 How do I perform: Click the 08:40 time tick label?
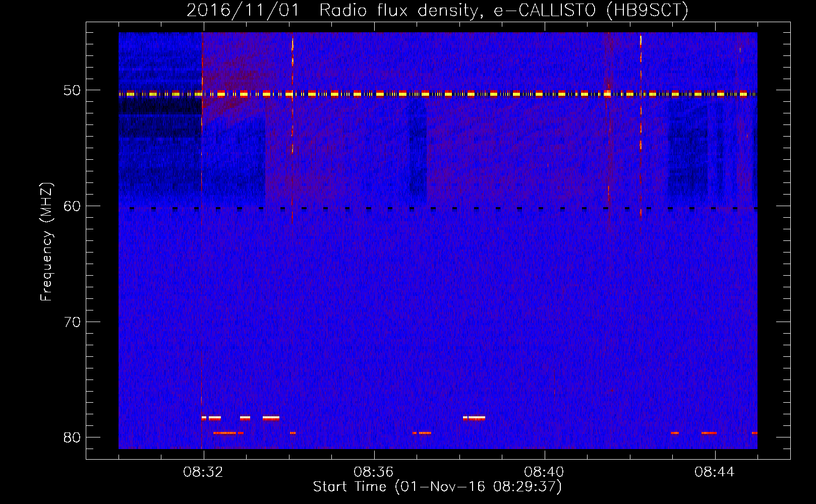click(x=544, y=472)
